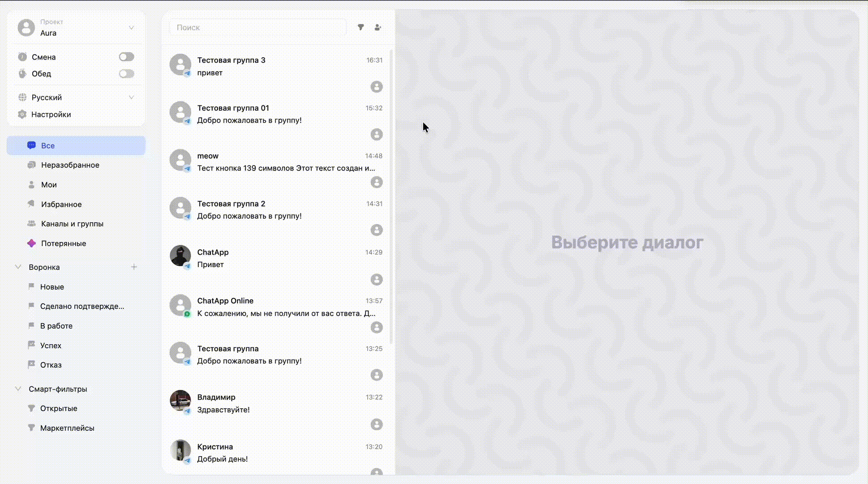The image size is (868, 484).
Task: Expand the Aura project dropdown
Action: pyautogui.click(x=131, y=28)
